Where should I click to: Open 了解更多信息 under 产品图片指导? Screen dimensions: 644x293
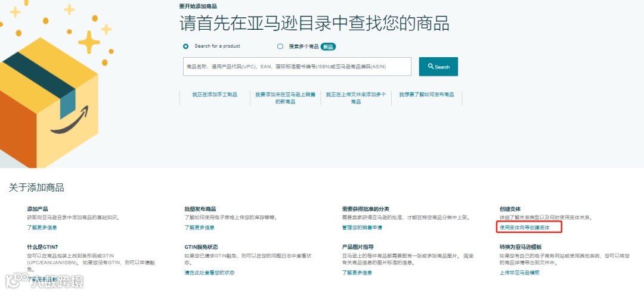click(357, 273)
